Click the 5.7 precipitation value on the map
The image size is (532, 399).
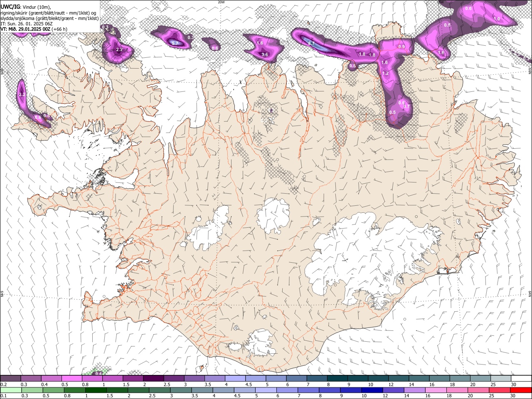coord(175,43)
